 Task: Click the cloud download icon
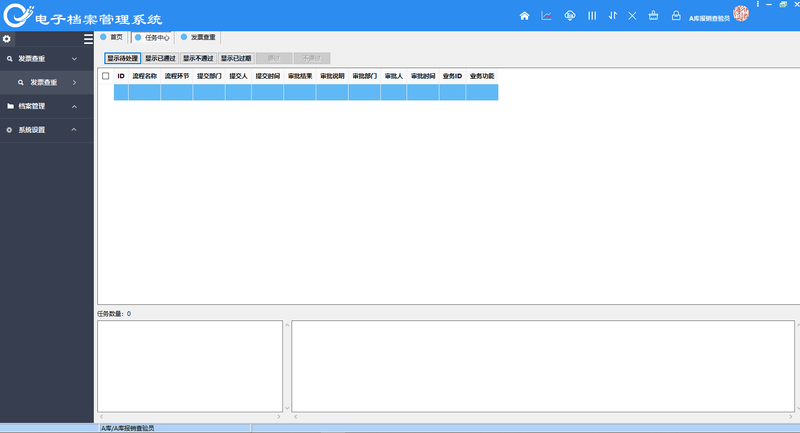(570, 16)
